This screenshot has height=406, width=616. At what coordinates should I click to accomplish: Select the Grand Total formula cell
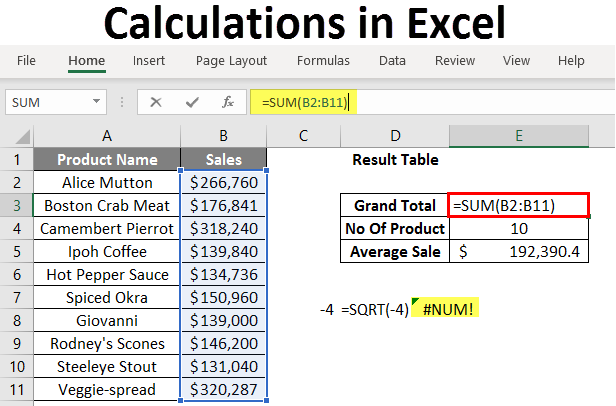coord(519,205)
